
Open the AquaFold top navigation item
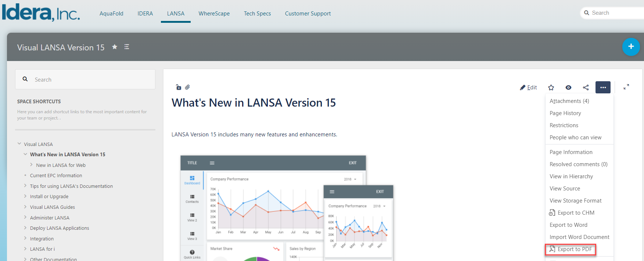pos(111,14)
